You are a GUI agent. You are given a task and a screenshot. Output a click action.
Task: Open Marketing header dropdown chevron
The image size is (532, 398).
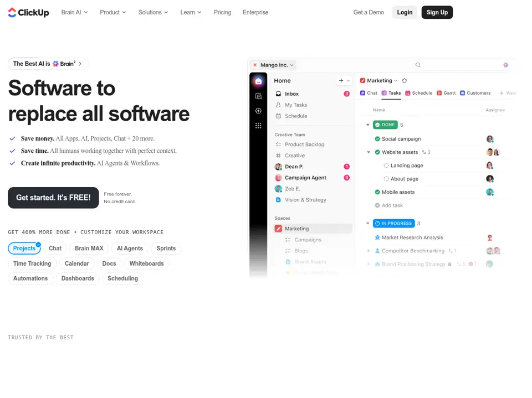click(x=396, y=81)
